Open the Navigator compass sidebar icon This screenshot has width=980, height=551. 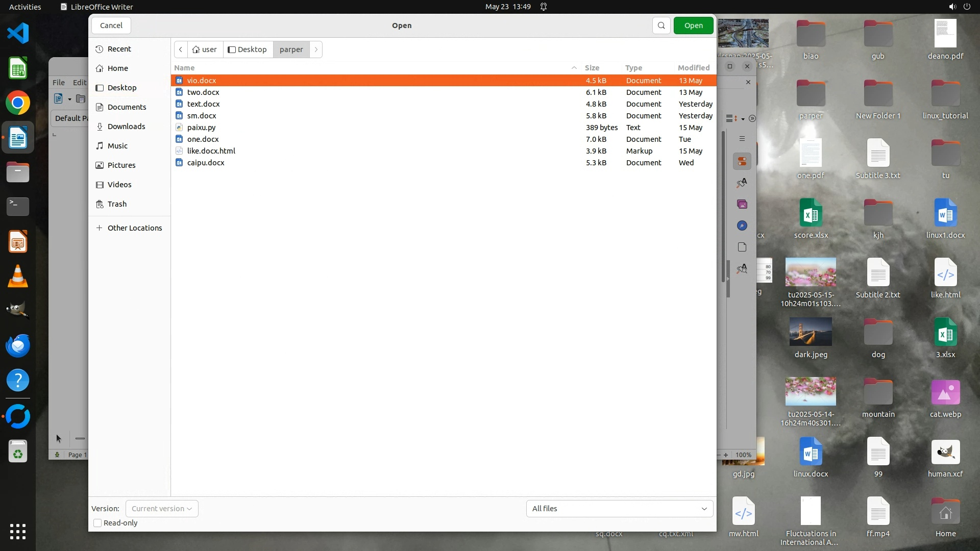[x=742, y=226]
